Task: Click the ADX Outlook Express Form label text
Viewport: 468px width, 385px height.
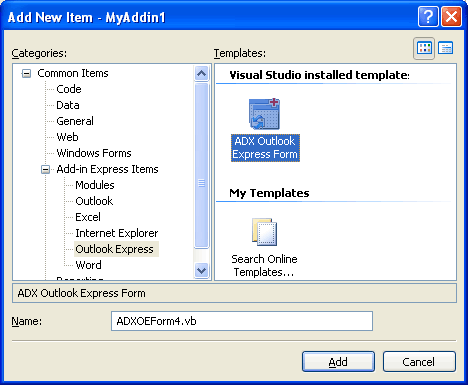Action: click(x=265, y=148)
